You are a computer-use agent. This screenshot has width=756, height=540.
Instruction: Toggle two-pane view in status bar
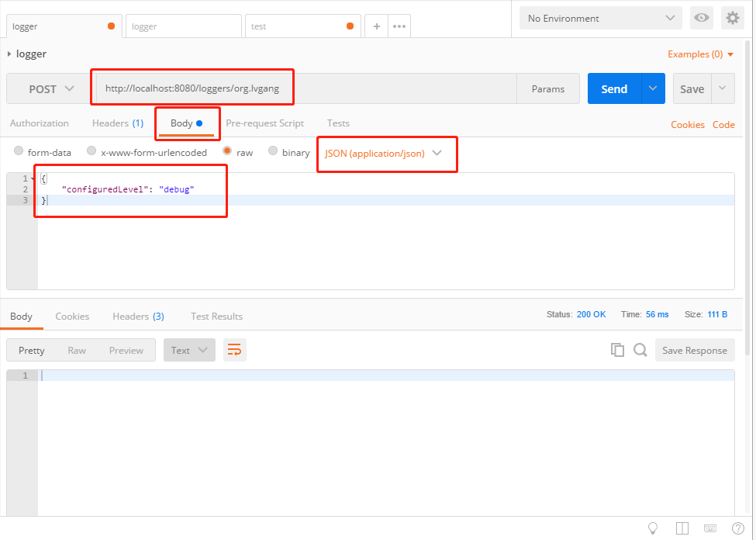tap(682, 528)
